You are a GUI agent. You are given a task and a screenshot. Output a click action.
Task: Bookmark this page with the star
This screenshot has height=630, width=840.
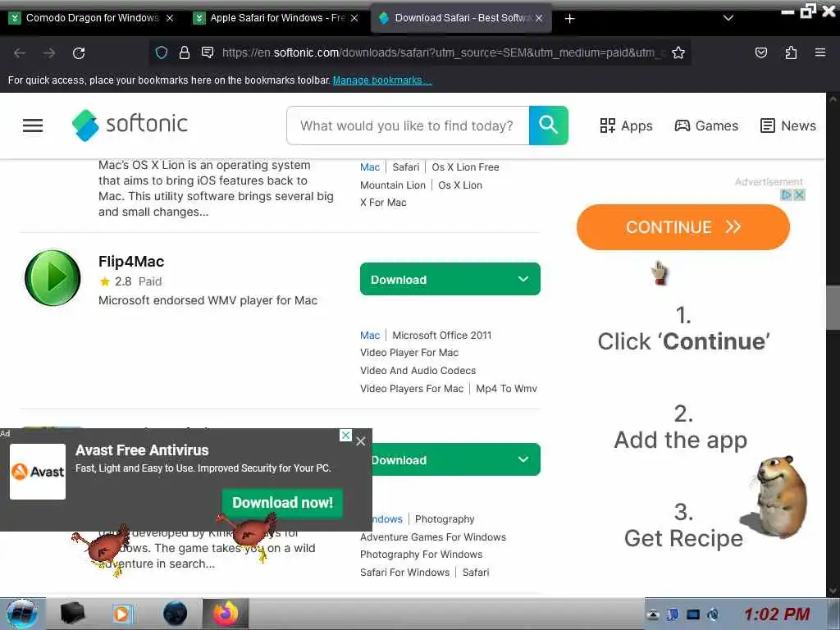pos(678,52)
